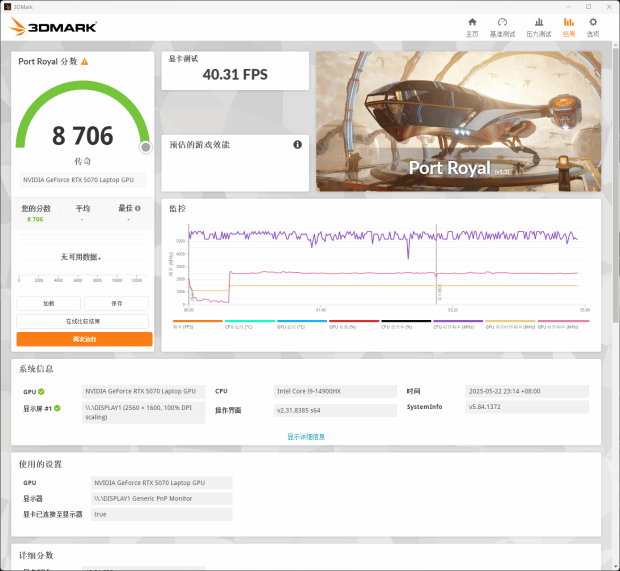This screenshot has height=571, width=620.
Task: Click the 无可用数据 no data message
Action: pyautogui.click(x=81, y=257)
